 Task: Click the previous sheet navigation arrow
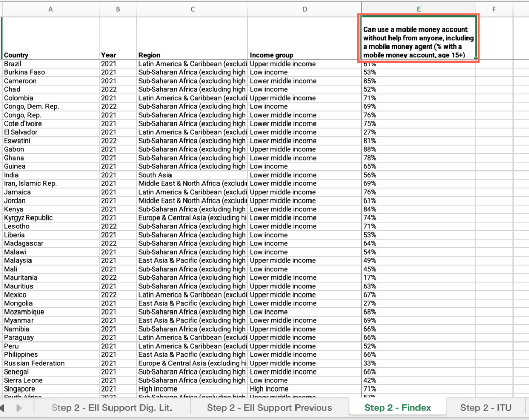click(x=2, y=408)
